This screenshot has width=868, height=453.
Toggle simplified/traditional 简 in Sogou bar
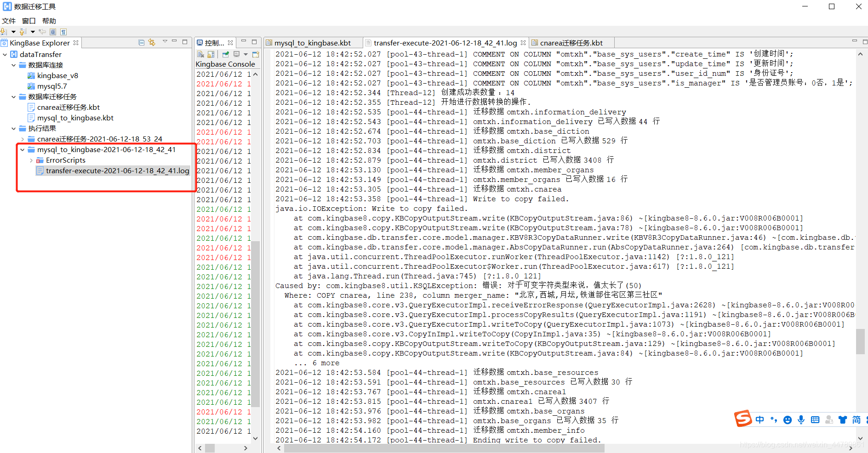(857, 419)
